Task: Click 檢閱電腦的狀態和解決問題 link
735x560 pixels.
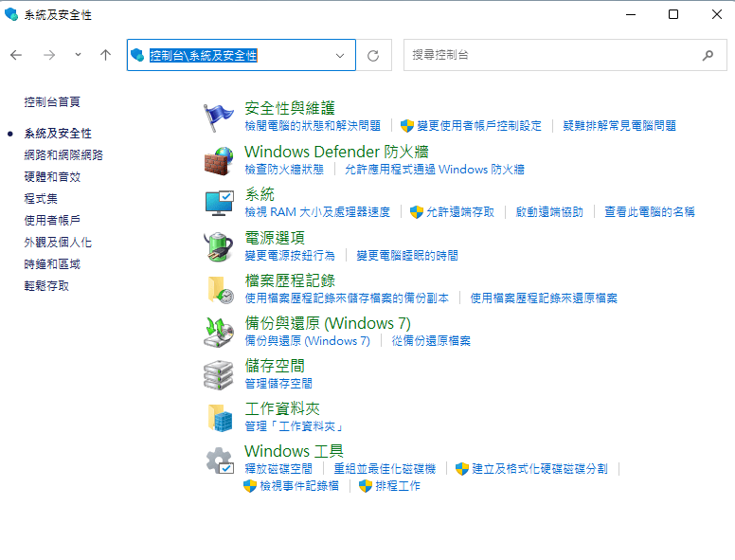Action: pyautogui.click(x=313, y=126)
